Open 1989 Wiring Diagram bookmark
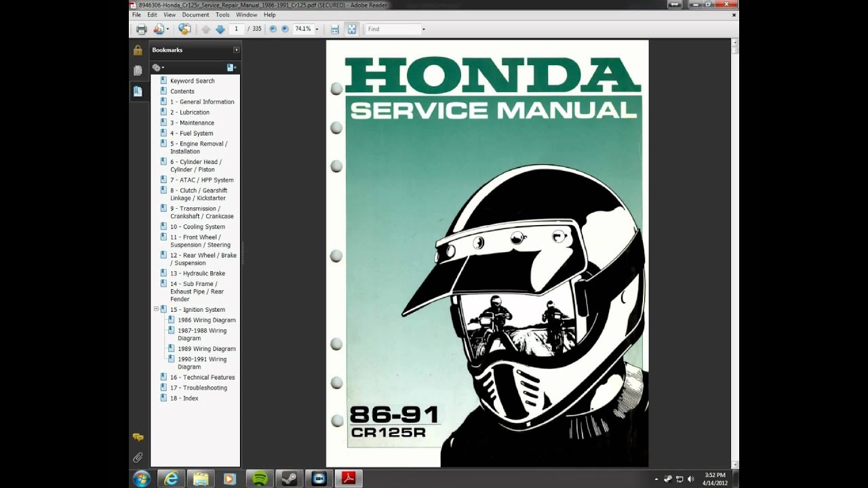Viewport: 868px width, 488px height. 207,349
